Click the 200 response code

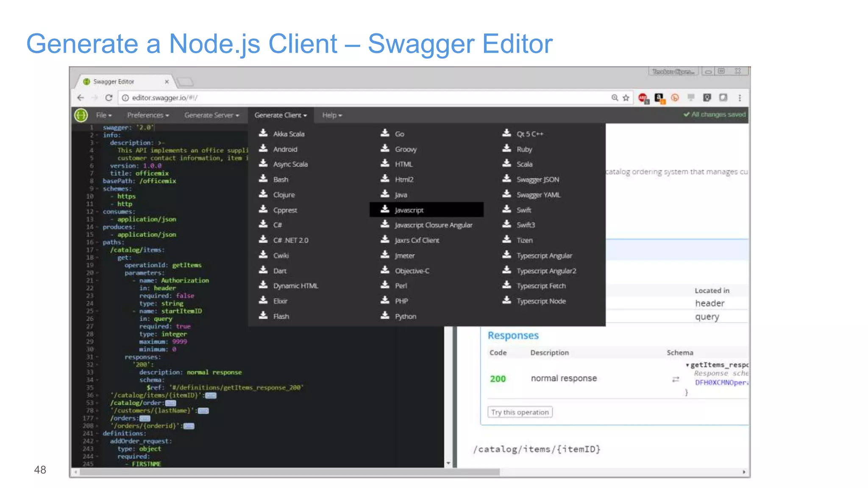[498, 379]
